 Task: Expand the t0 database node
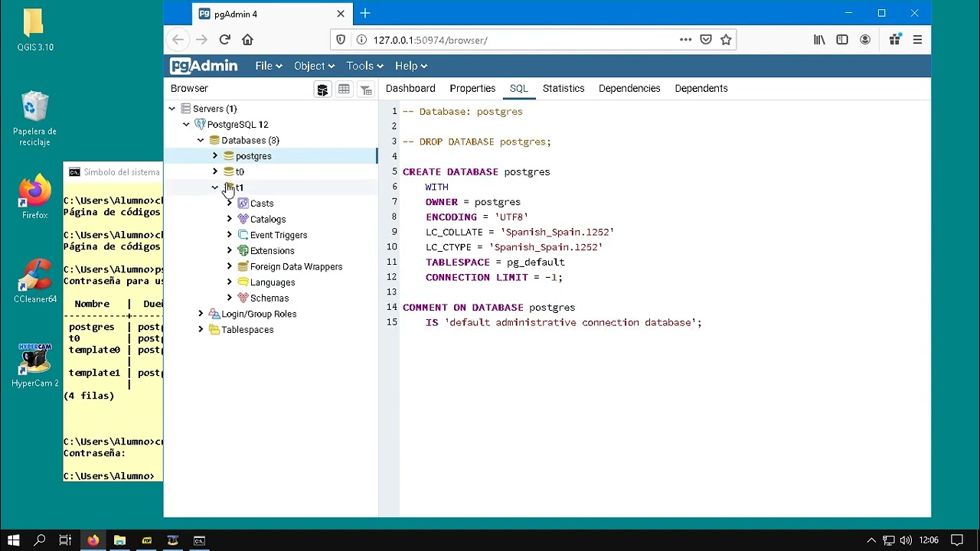tap(215, 171)
